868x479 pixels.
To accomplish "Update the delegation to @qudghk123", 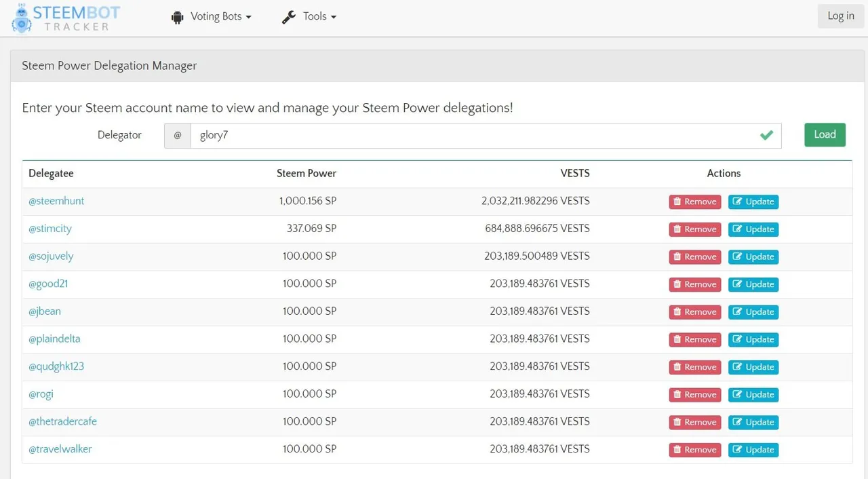I will (753, 367).
